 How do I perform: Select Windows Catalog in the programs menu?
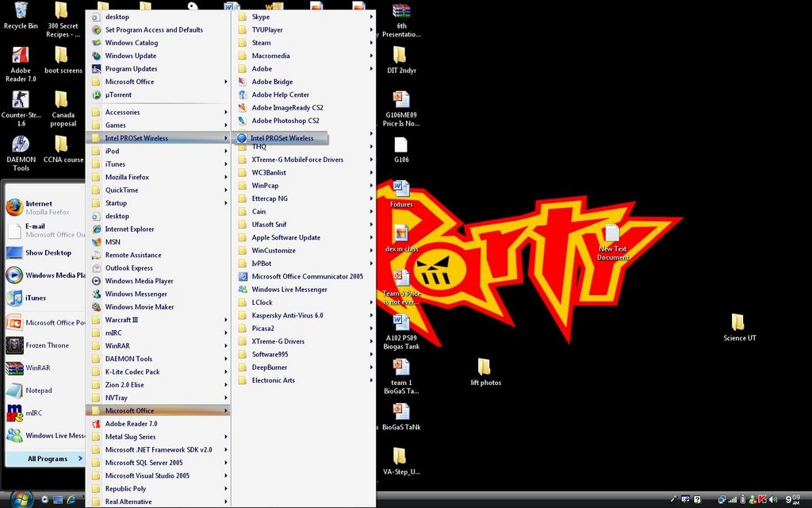click(158, 43)
